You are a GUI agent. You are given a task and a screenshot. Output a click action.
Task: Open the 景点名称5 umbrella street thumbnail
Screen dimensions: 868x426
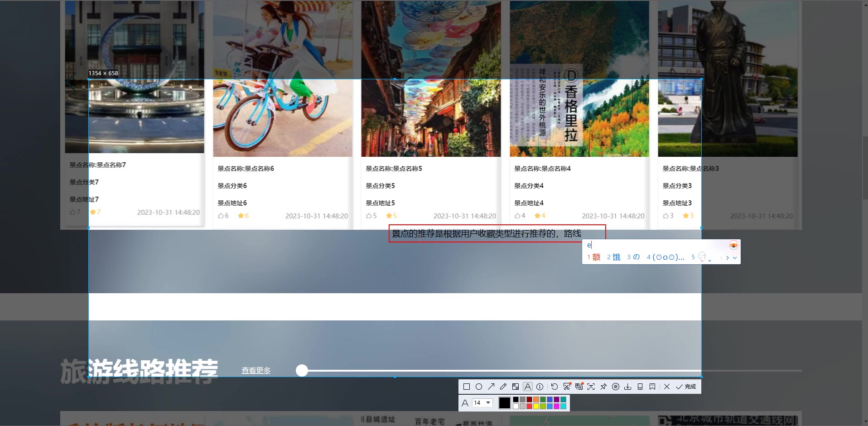pyautogui.click(x=431, y=78)
